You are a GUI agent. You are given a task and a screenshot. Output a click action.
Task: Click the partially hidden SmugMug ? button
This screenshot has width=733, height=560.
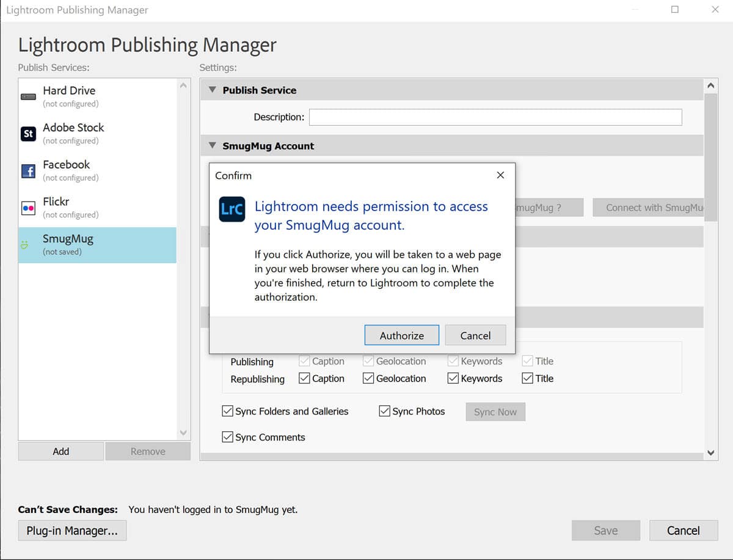point(549,208)
